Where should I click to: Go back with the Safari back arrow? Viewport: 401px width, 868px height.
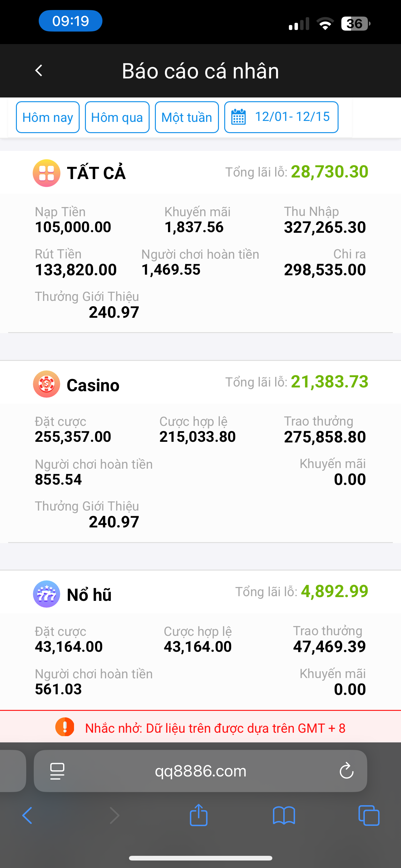click(27, 816)
